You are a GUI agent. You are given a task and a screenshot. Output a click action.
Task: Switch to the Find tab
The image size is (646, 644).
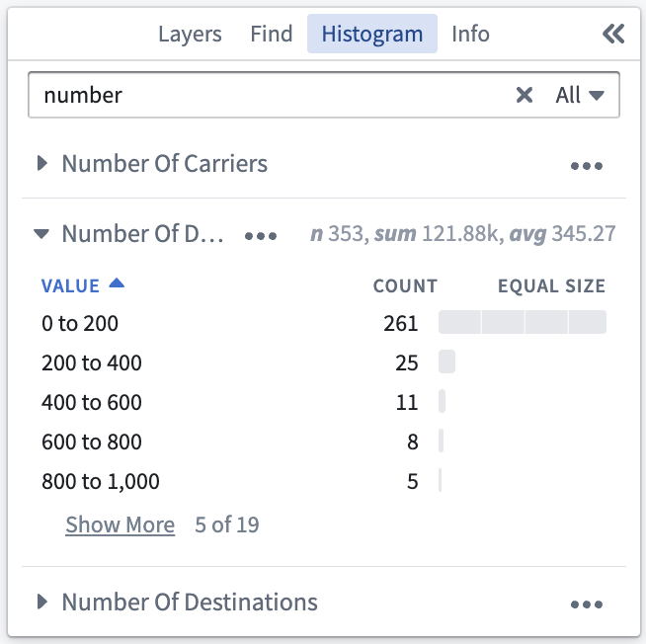pyautogui.click(x=272, y=34)
